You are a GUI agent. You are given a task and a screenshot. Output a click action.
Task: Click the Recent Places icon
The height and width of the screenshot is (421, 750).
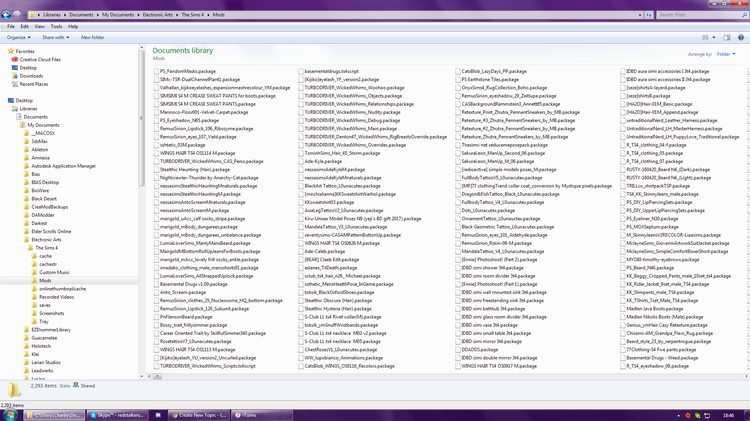tap(15, 84)
